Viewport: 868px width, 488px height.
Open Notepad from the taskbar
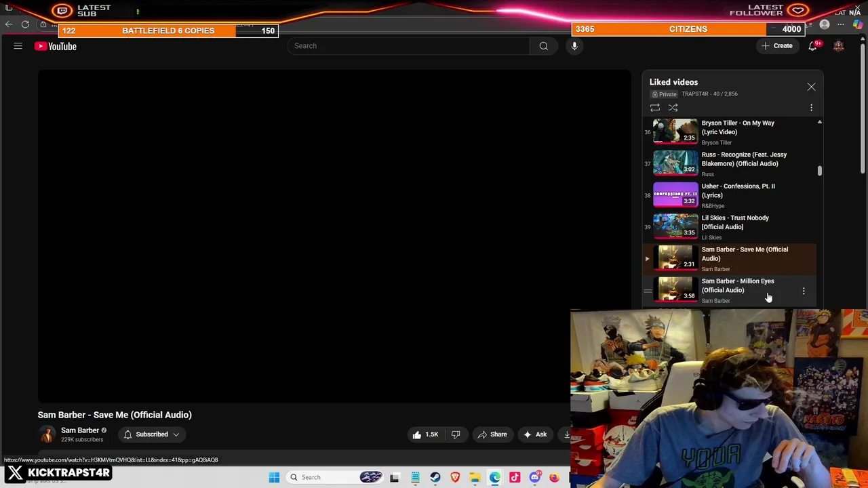[x=415, y=477]
